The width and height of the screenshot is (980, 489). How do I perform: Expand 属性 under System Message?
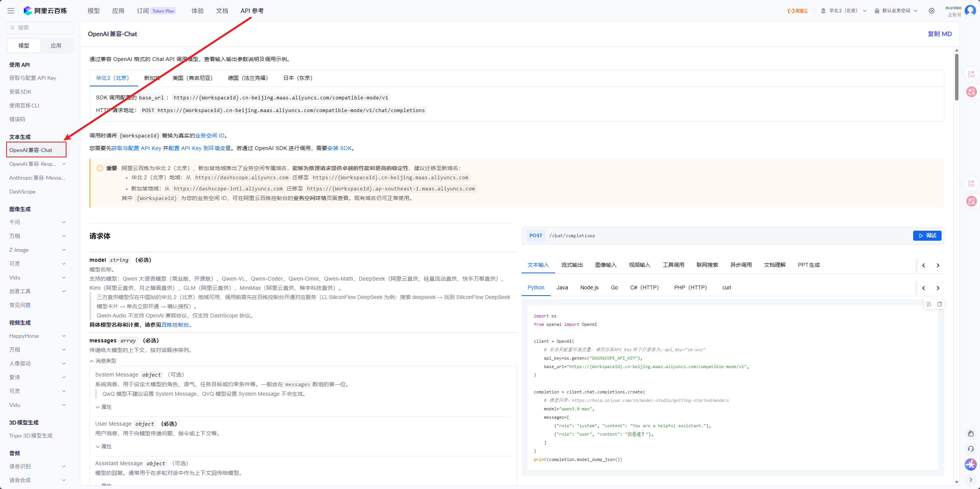coord(104,407)
